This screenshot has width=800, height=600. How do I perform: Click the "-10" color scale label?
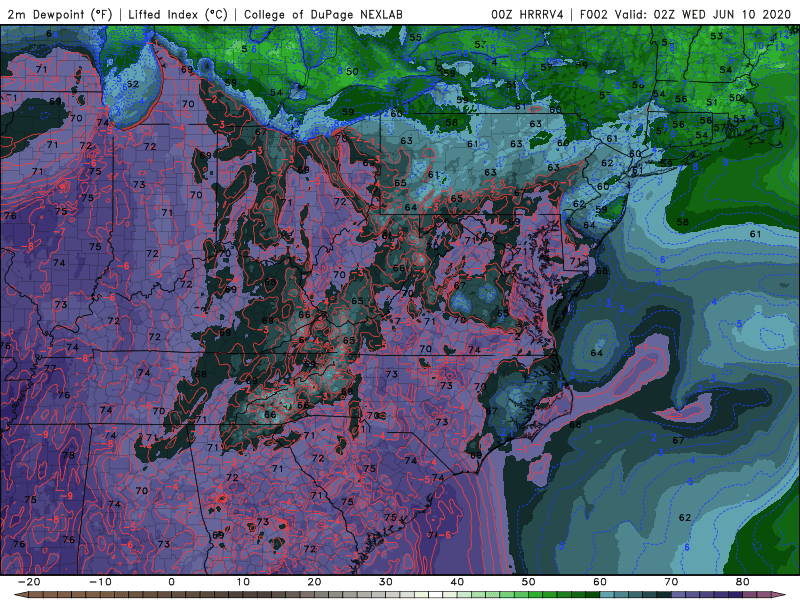click(x=100, y=582)
